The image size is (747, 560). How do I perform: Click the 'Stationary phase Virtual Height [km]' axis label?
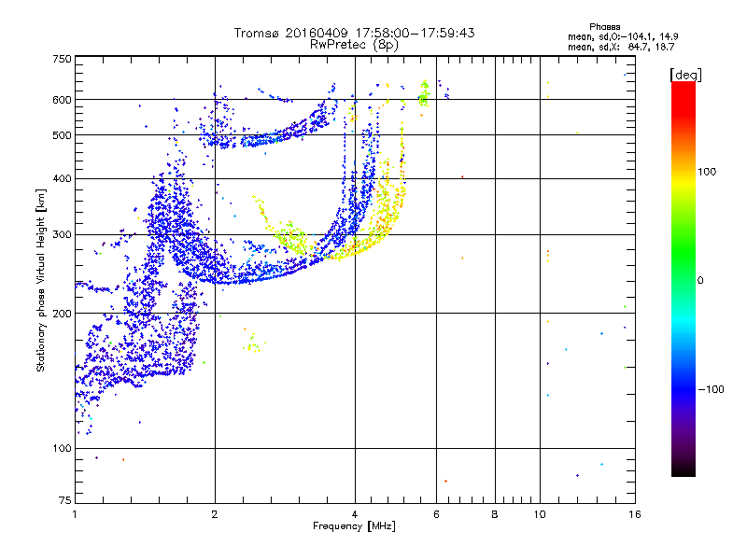click(x=41, y=280)
